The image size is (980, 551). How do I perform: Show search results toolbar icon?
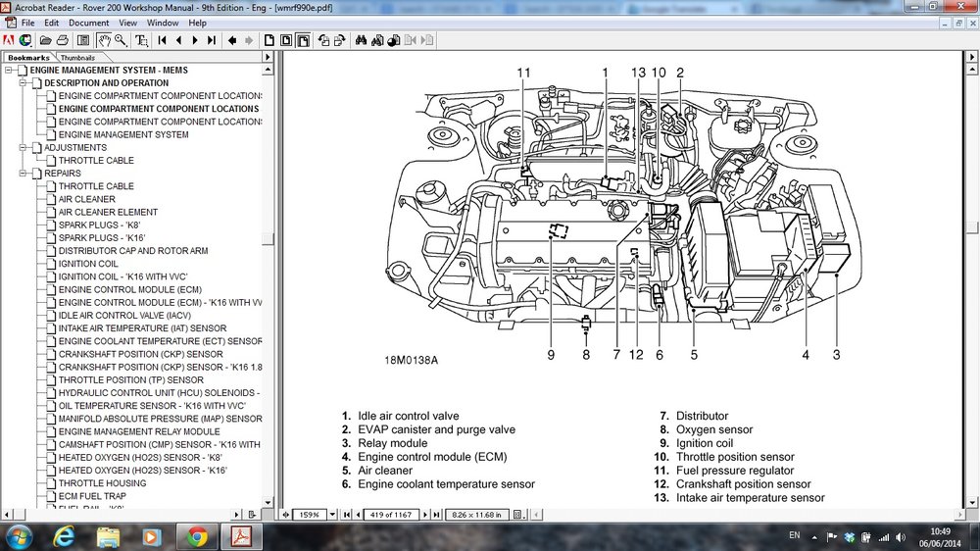point(394,40)
